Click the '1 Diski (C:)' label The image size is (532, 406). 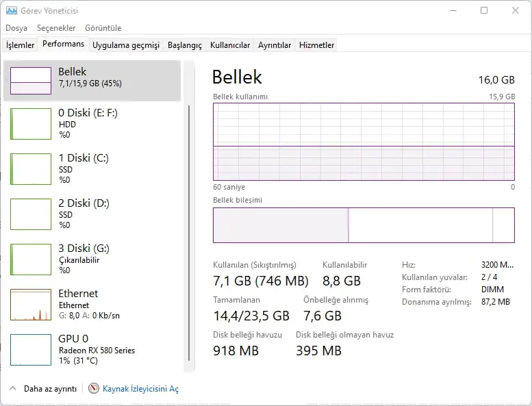coord(84,158)
